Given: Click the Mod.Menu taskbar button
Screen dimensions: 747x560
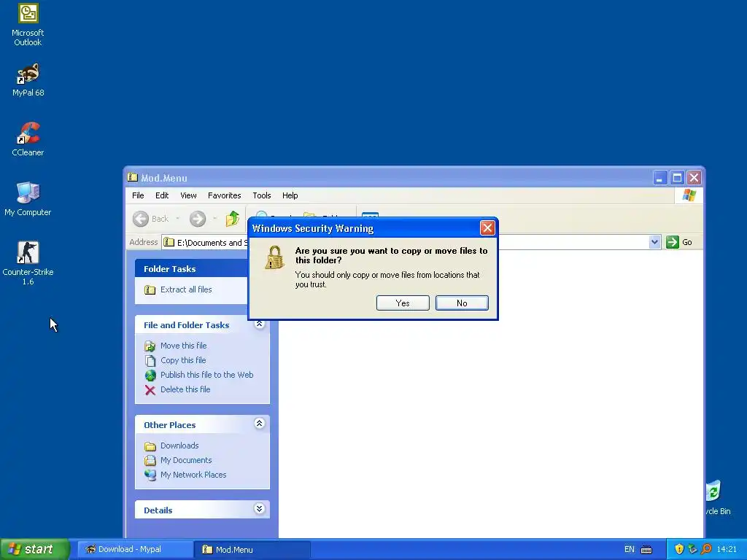Looking at the screenshot, I should click(x=252, y=549).
